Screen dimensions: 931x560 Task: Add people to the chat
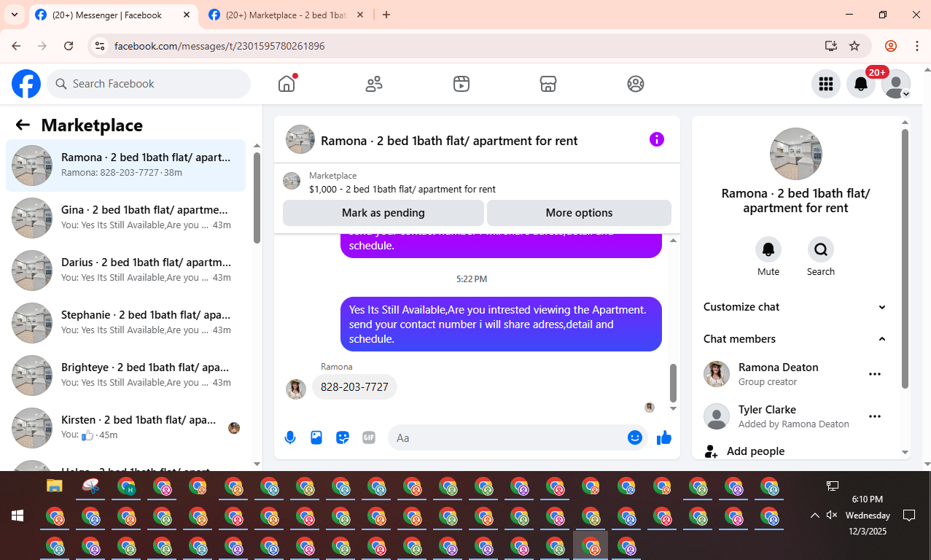pyautogui.click(x=795, y=451)
